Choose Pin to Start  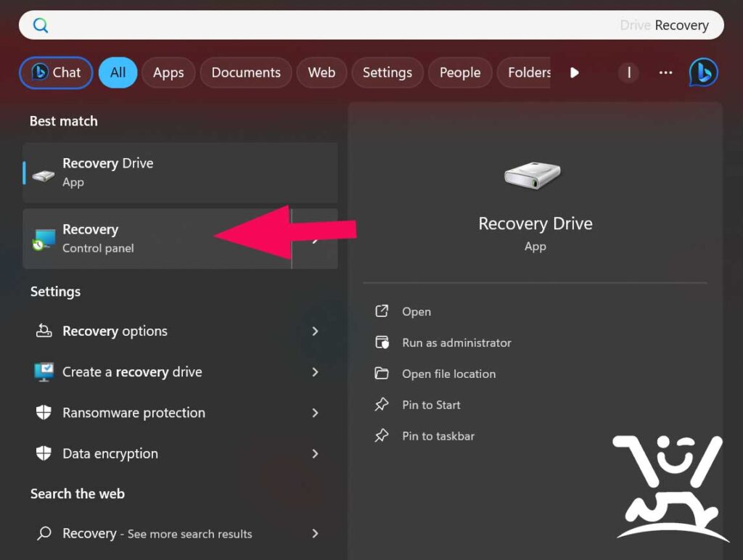pyautogui.click(x=431, y=405)
